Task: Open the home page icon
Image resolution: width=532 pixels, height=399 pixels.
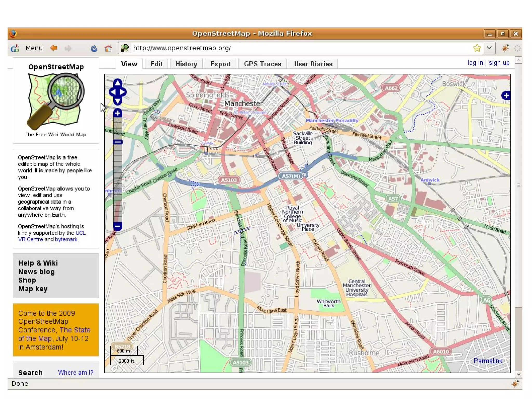Action: click(108, 48)
